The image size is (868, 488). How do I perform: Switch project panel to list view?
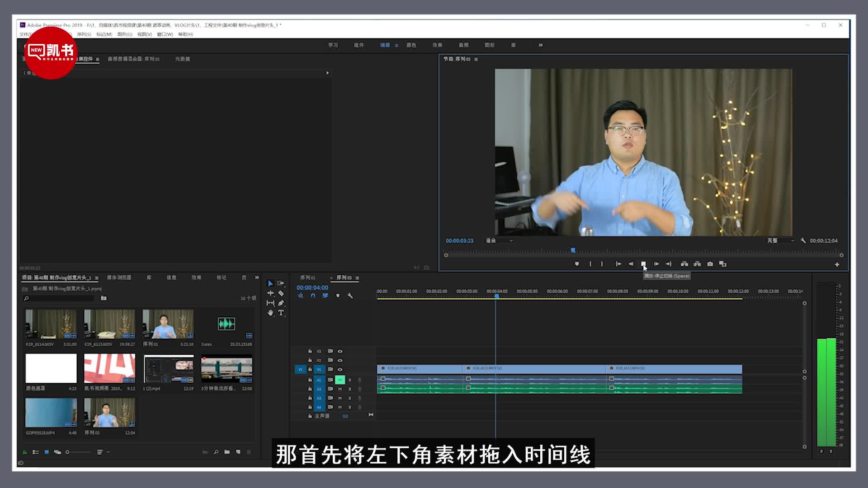click(36, 452)
